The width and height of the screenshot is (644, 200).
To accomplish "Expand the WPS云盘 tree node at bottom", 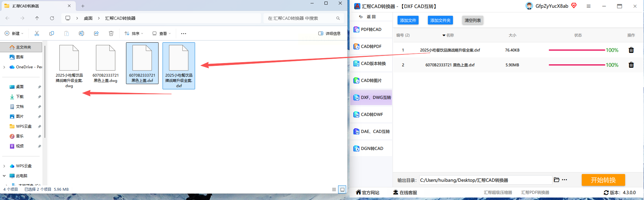I will (4, 166).
